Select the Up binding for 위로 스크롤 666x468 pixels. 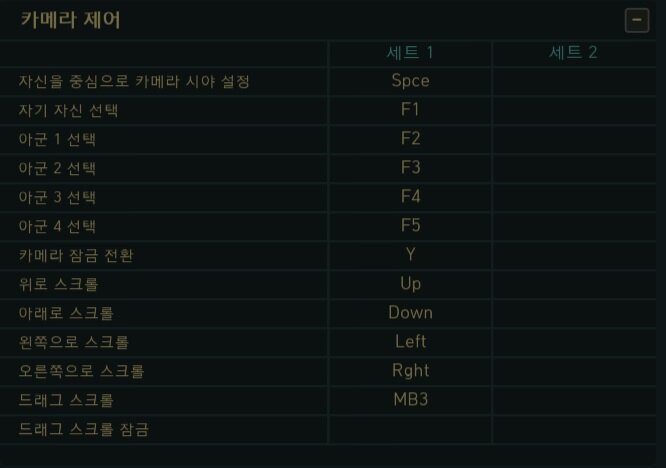410,283
